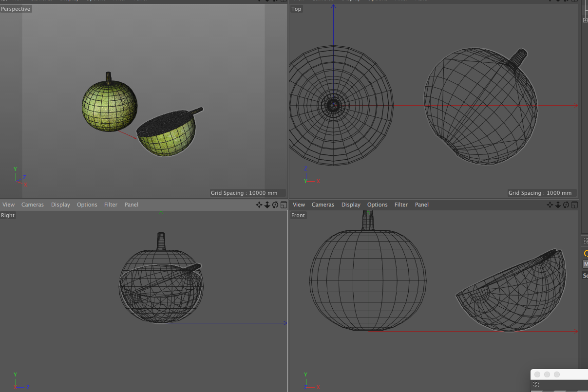The image size is (588, 392).
Task: Click the dotted grip handle on the right panel
Action: tap(585, 241)
